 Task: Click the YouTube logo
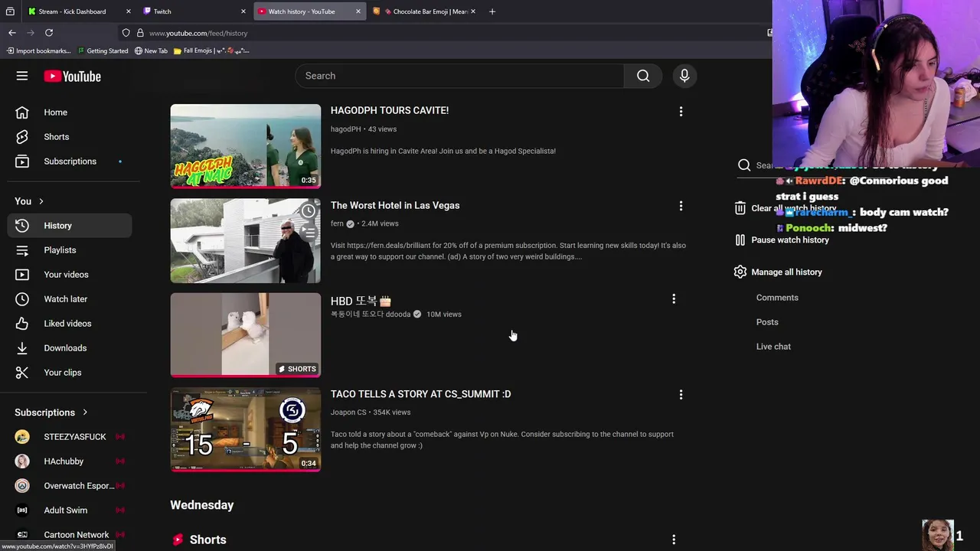72,76
